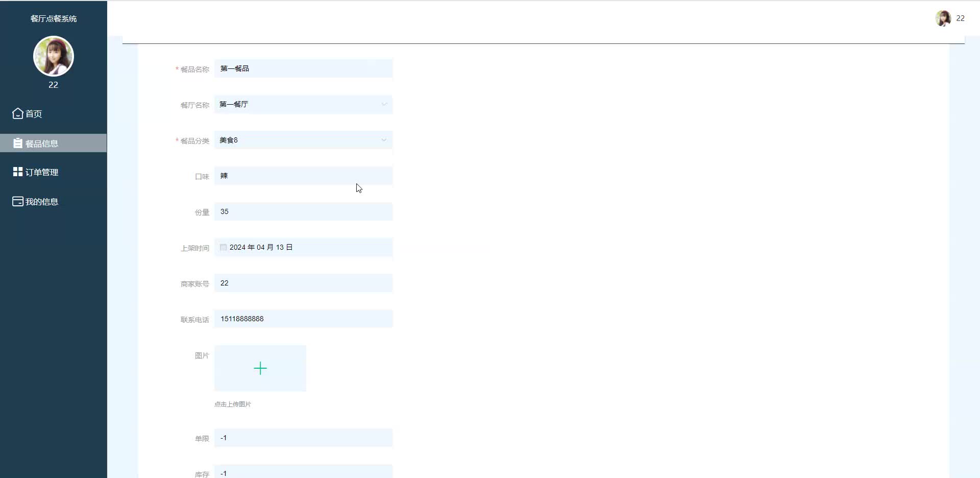This screenshot has height=478, width=980.
Task: Click the 联系电话 input field
Action: pyautogui.click(x=303, y=319)
